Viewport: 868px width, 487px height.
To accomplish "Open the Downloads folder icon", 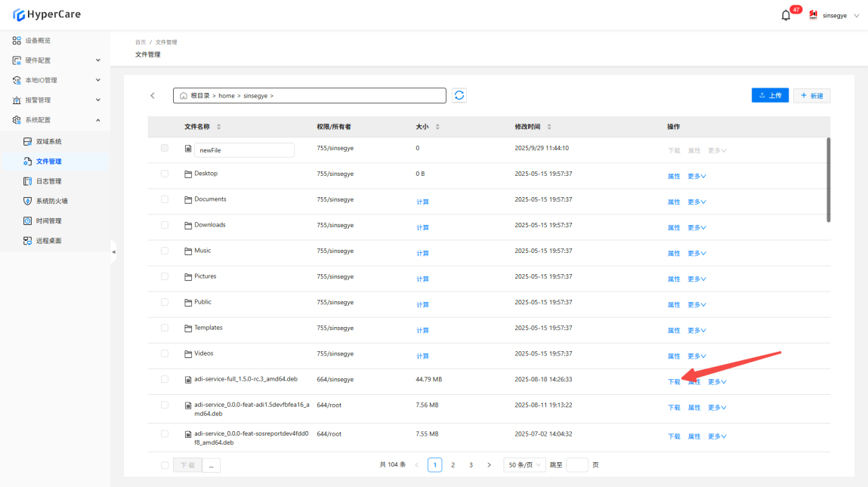I will (x=188, y=225).
